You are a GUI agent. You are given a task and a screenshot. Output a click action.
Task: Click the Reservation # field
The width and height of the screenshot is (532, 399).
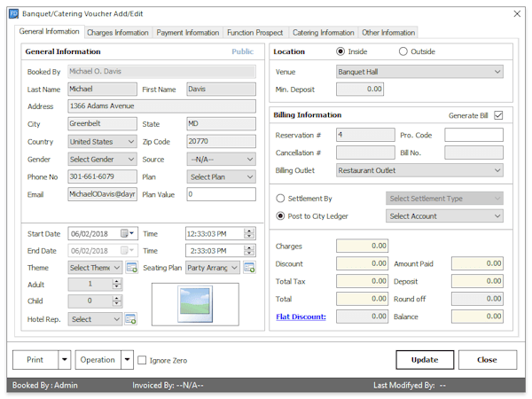(365, 135)
